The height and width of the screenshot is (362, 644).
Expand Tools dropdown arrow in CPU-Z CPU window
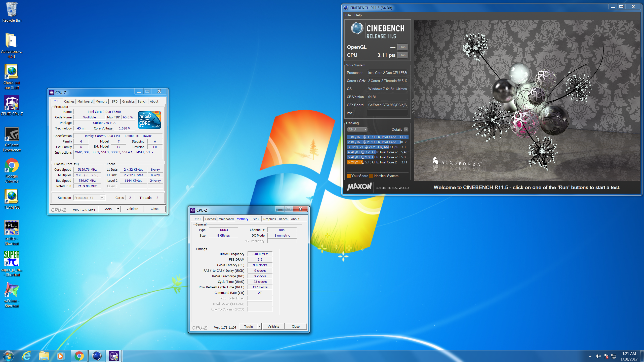pos(118,209)
